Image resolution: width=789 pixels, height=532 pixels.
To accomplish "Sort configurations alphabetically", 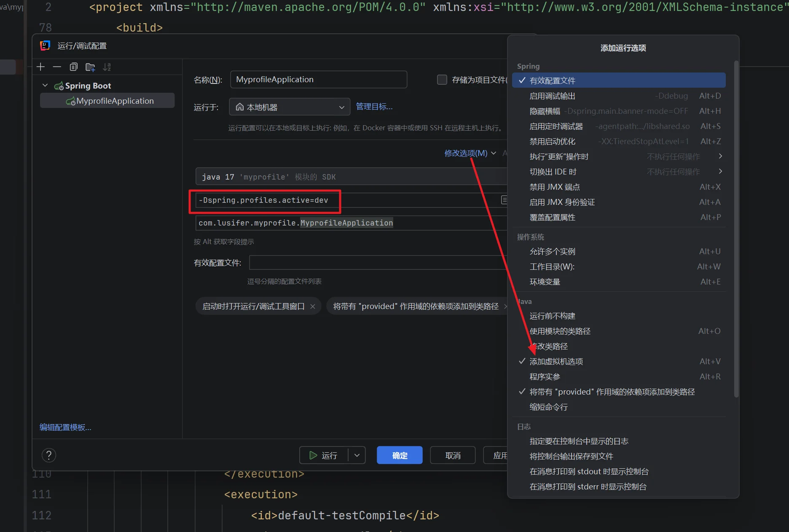I will (107, 67).
